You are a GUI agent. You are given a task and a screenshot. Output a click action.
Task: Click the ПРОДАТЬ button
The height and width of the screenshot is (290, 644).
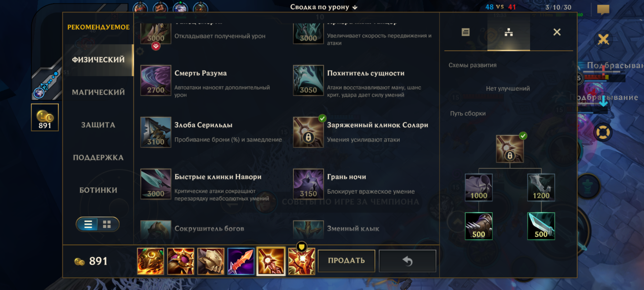pos(346,261)
